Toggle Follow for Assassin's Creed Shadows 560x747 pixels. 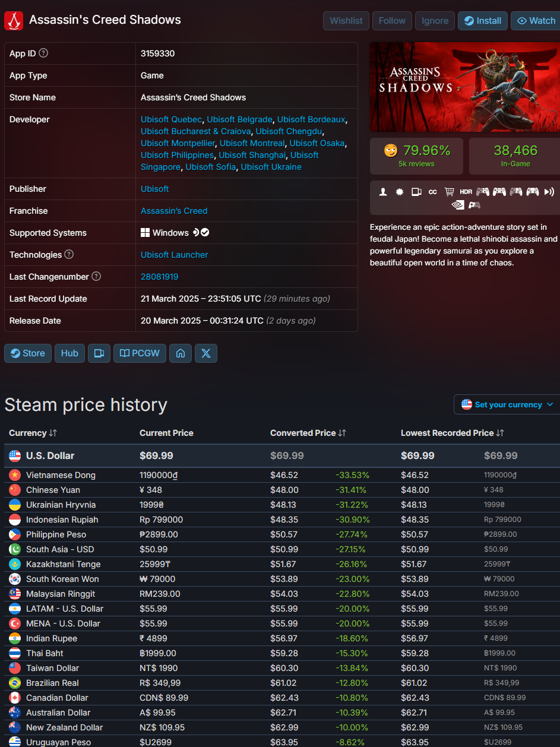click(x=392, y=21)
